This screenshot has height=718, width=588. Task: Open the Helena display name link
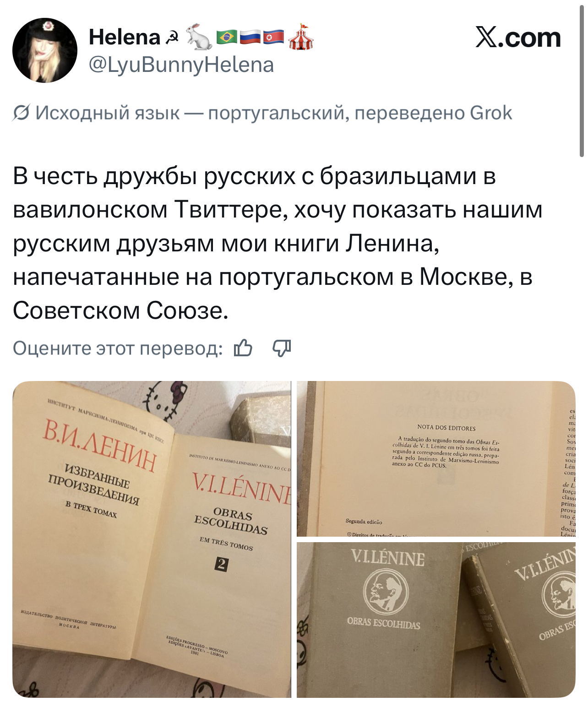pyautogui.click(x=125, y=37)
